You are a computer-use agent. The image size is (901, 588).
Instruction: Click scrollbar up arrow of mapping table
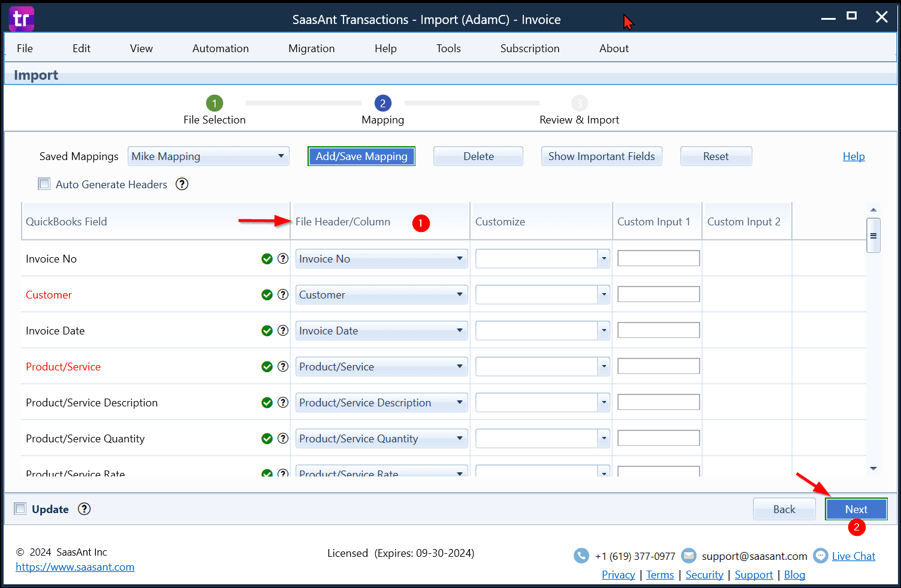(x=873, y=210)
